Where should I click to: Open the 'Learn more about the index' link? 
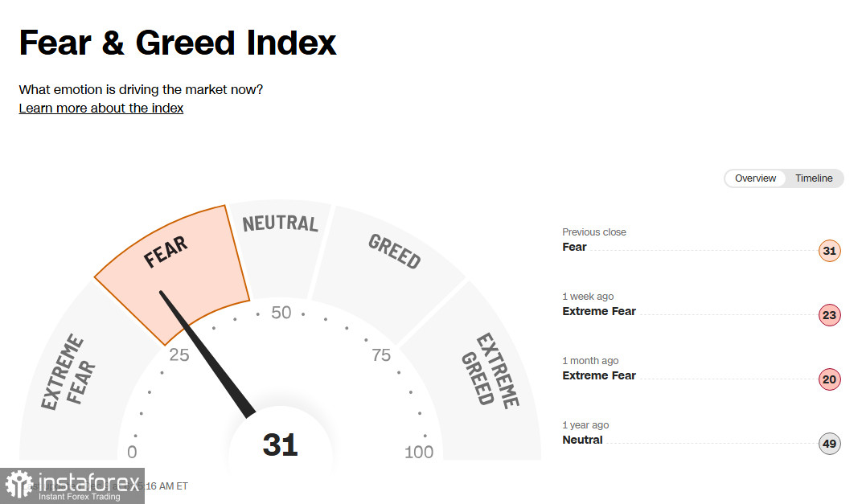pyautogui.click(x=101, y=108)
